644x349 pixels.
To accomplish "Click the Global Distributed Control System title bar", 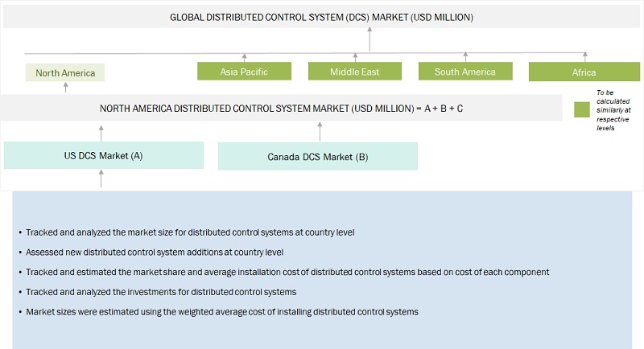I will pyautogui.click(x=322, y=17).
